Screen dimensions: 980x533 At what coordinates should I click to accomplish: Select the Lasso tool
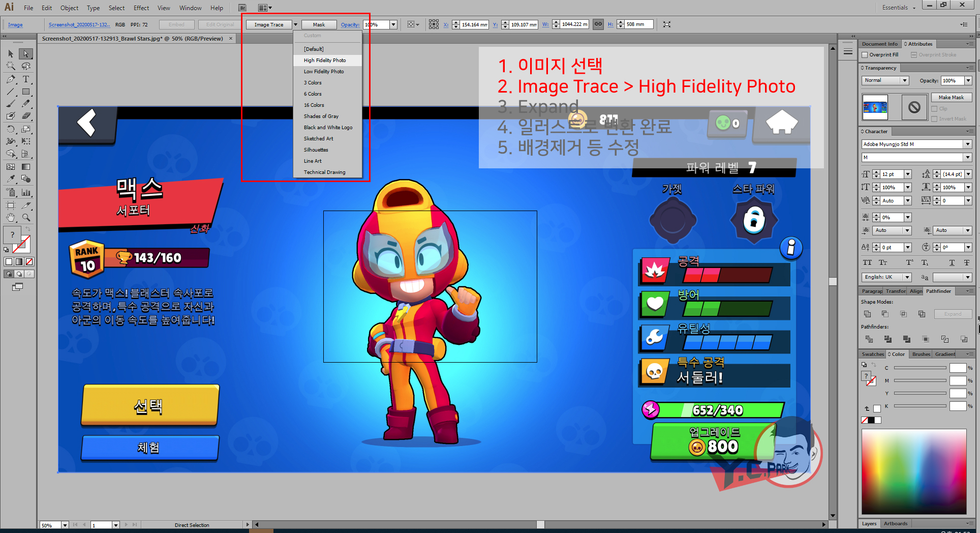tap(26, 66)
